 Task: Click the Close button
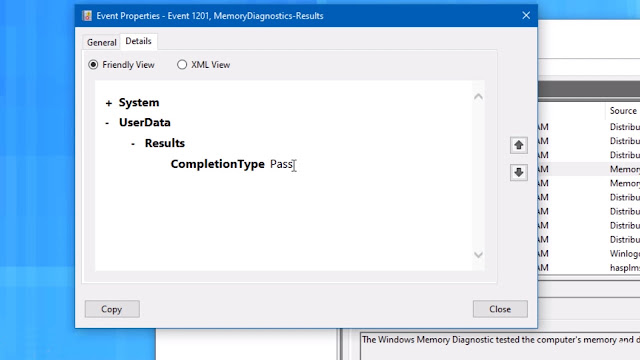(x=500, y=309)
